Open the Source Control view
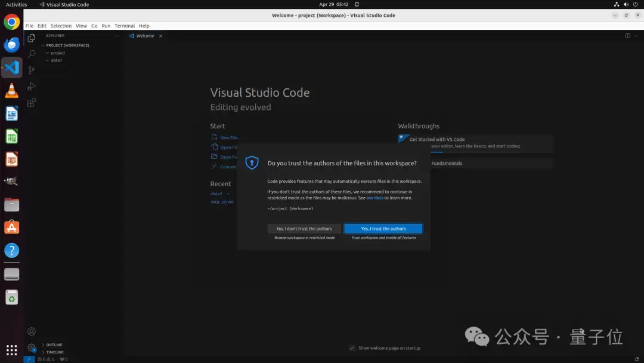Image resolution: width=644 pixels, height=363 pixels. 32,70
